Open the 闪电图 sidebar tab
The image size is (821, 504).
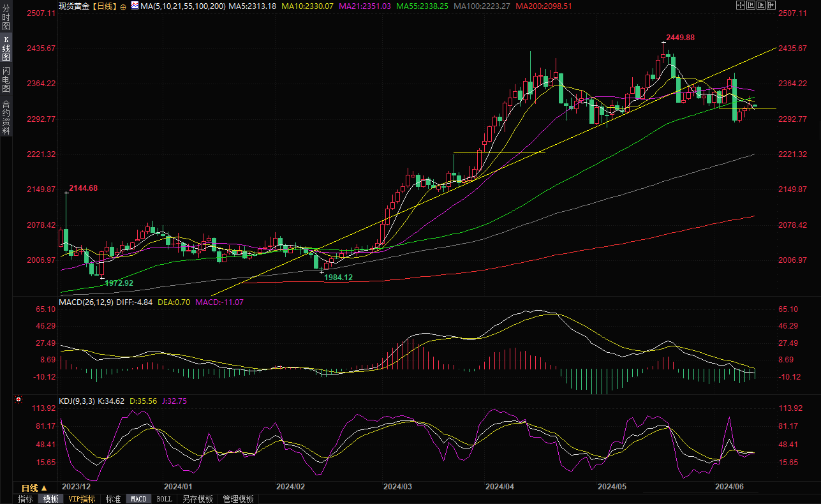(6, 79)
